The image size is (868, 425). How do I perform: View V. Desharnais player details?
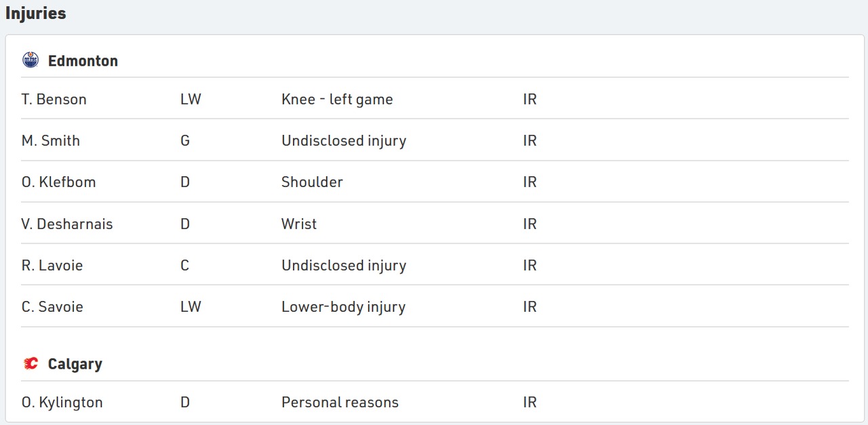[67, 224]
